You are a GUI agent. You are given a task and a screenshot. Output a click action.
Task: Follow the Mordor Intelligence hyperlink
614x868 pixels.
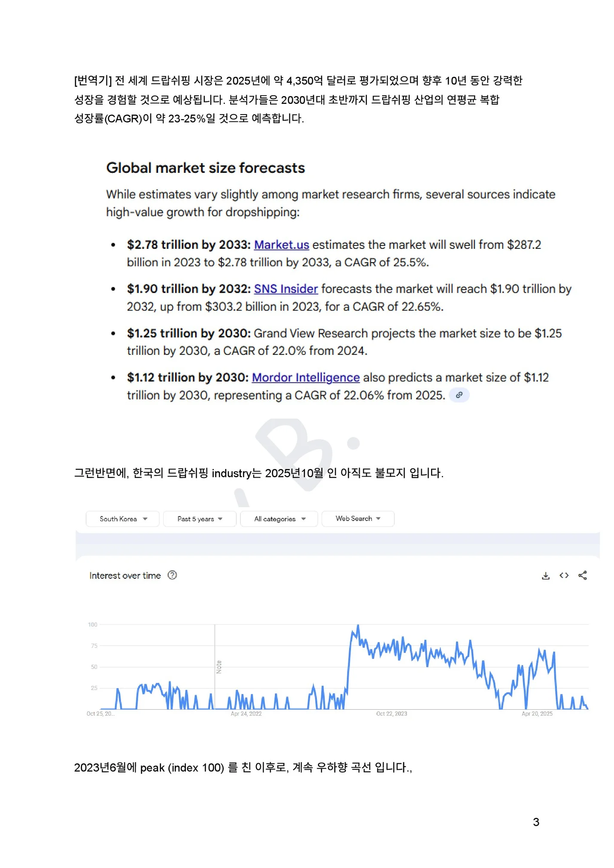pos(305,377)
